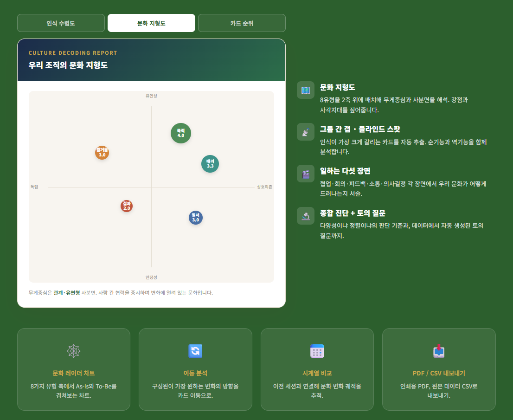This screenshot has width=513, height=420.
Task: Switch to the 인식 수렴도 tab
Action: [61, 23]
